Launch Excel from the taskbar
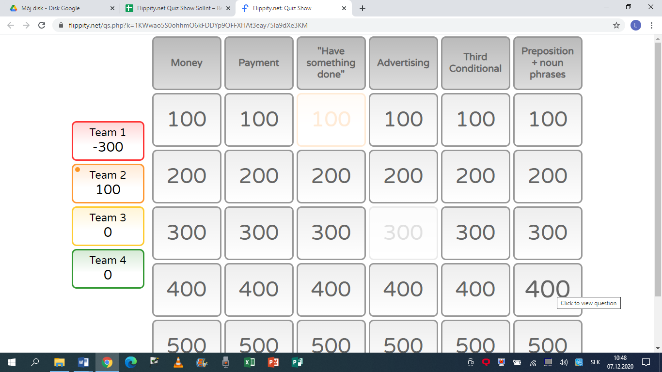The width and height of the screenshot is (662, 372). [x=250, y=362]
